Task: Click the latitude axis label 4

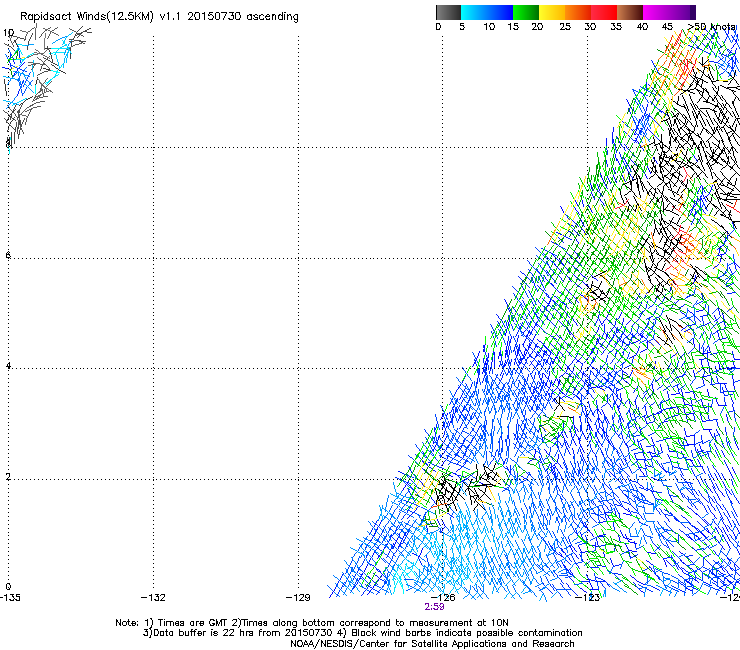Action: 8,366
